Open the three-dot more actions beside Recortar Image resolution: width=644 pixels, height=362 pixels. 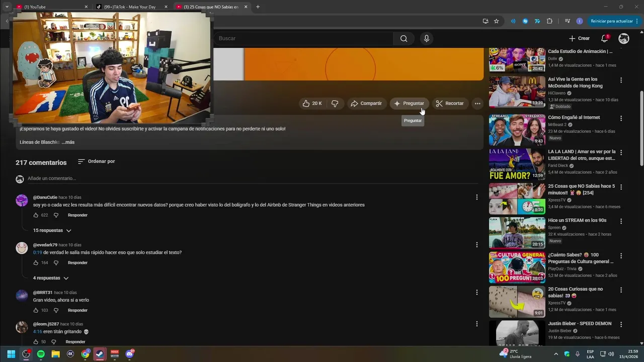(477, 104)
